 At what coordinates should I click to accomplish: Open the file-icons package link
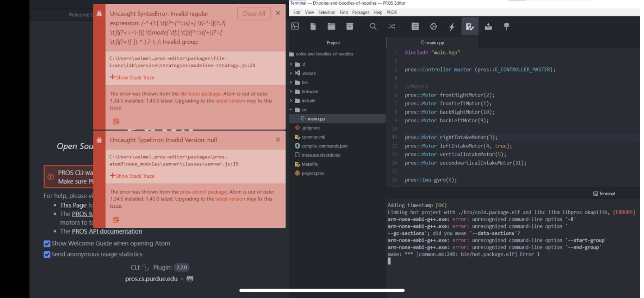tap(200, 94)
